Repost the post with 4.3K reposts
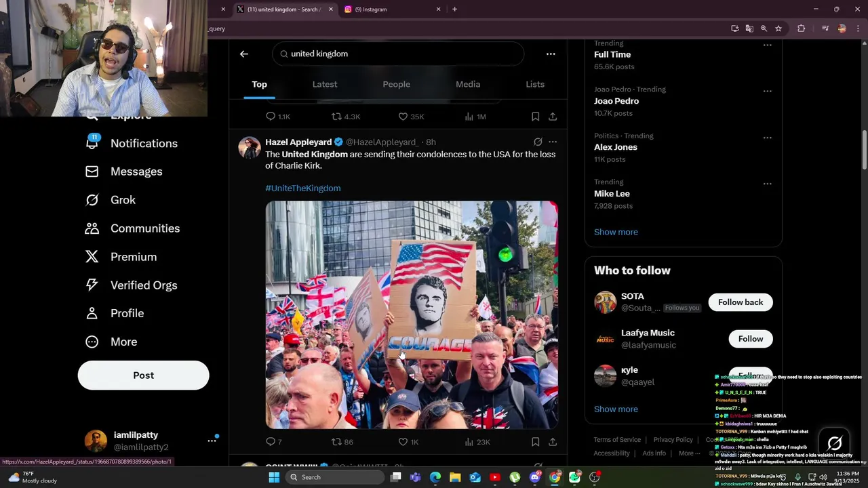Image resolution: width=868 pixels, height=488 pixels. click(345, 117)
